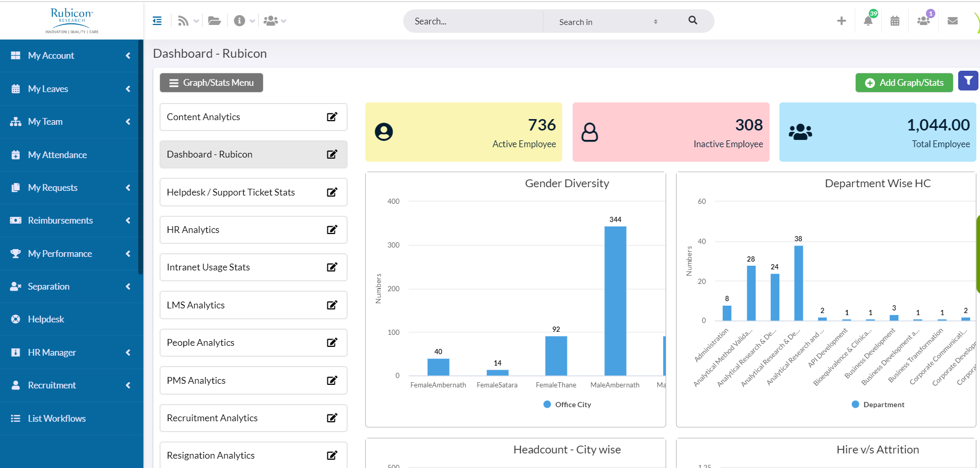Expand the My Performance sidebar chevron
The height and width of the screenshot is (468, 980).
click(128, 254)
